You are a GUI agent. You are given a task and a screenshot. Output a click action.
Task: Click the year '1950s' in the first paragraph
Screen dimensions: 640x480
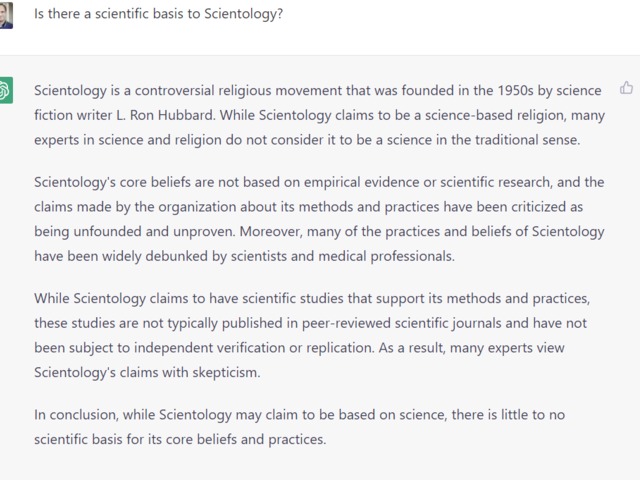click(x=515, y=90)
